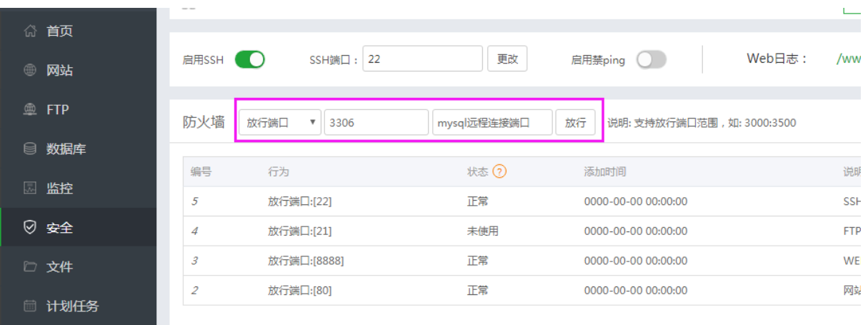Click the database icon beside 数据库

pyautogui.click(x=30, y=149)
